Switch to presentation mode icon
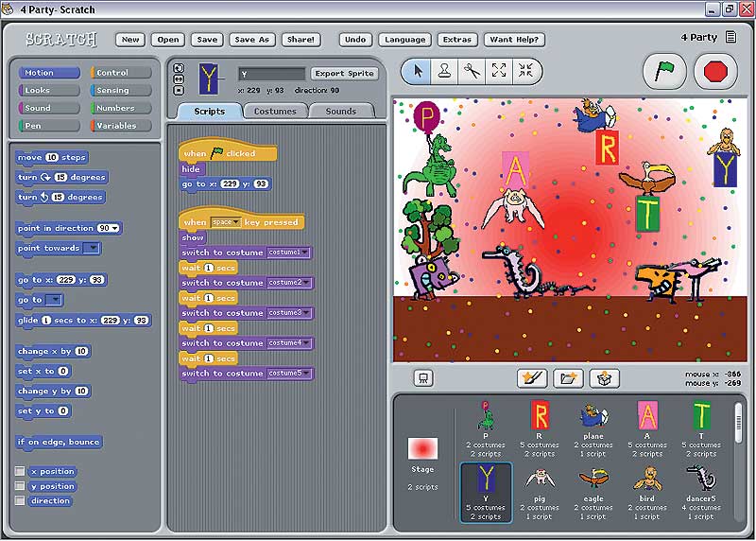 click(x=422, y=378)
